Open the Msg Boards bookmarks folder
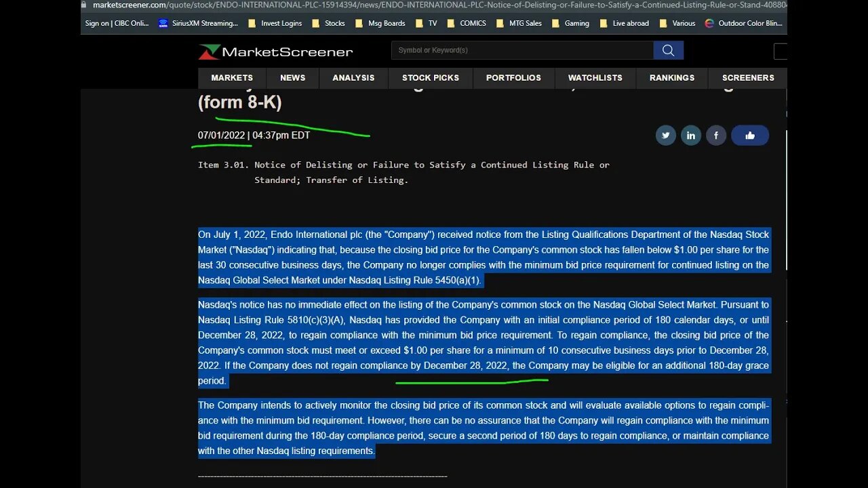The height and width of the screenshot is (488, 868). 380,23
